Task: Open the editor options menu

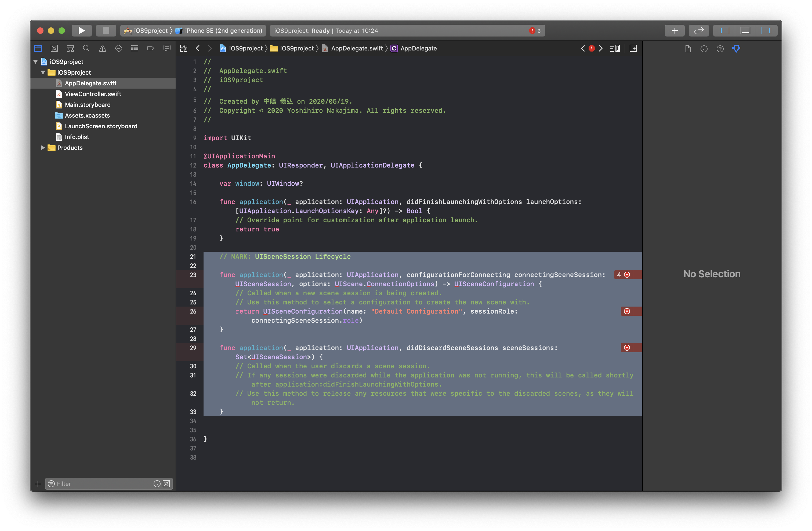Action: (615, 48)
